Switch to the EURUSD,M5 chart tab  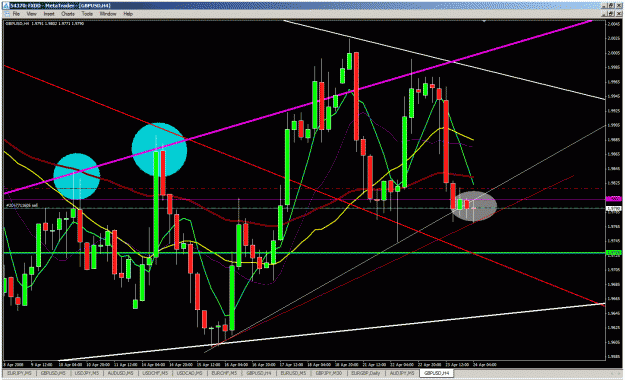[293, 373]
